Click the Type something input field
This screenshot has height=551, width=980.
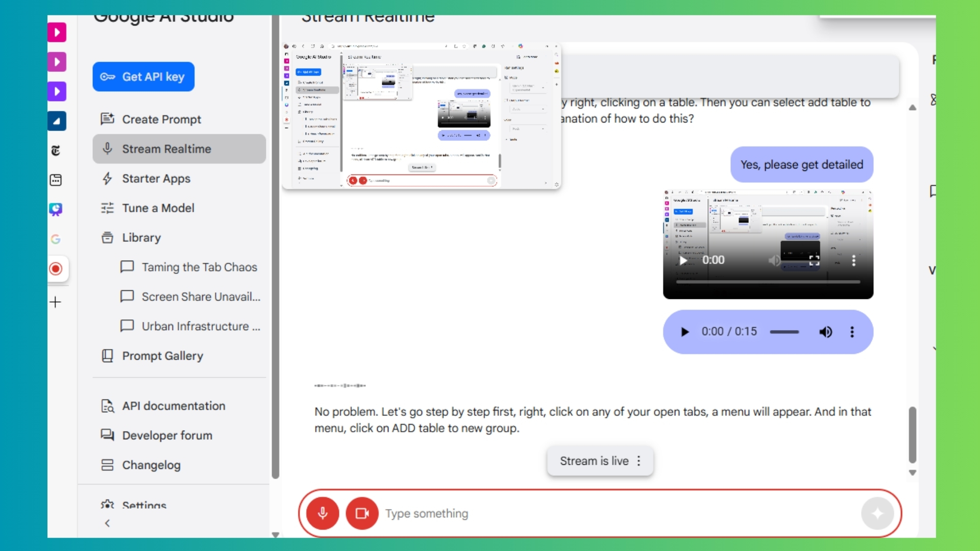point(612,514)
